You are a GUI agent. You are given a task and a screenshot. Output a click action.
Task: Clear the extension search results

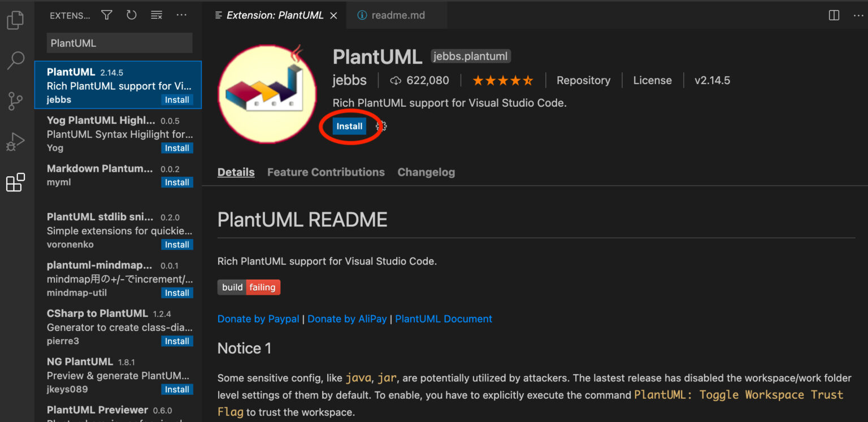tap(156, 15)
